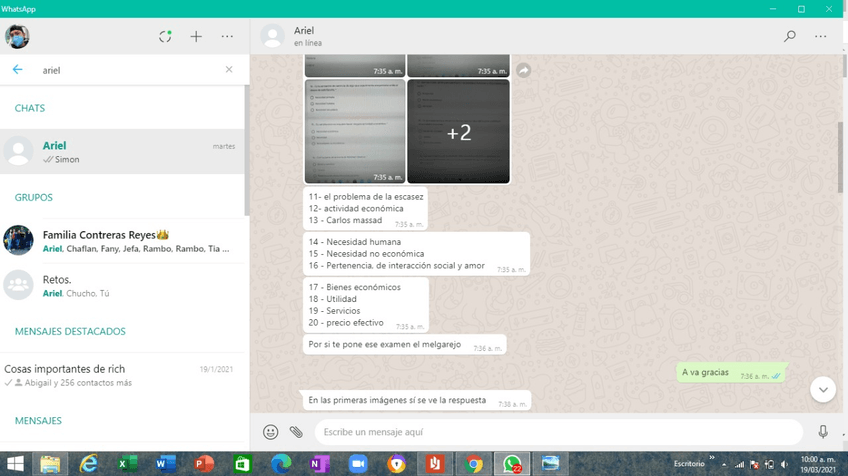Click the 'Escribe un mensaje aquí' field
This screenshot has height=476, width=848.
pyautogui.click(x=556, y=432)
